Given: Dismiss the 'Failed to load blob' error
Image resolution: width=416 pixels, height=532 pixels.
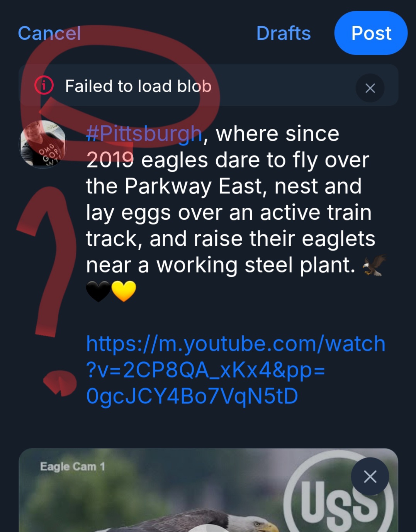Looking at the screenshot, I should 370,88.
